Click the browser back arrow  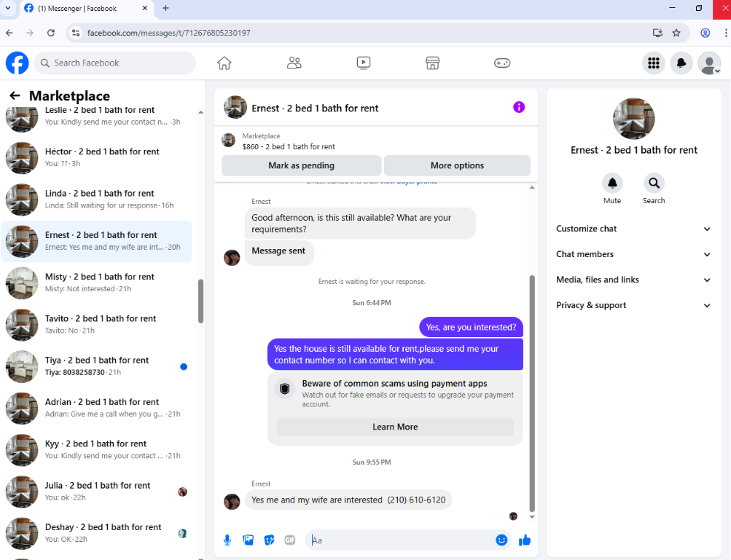(9, 33)
